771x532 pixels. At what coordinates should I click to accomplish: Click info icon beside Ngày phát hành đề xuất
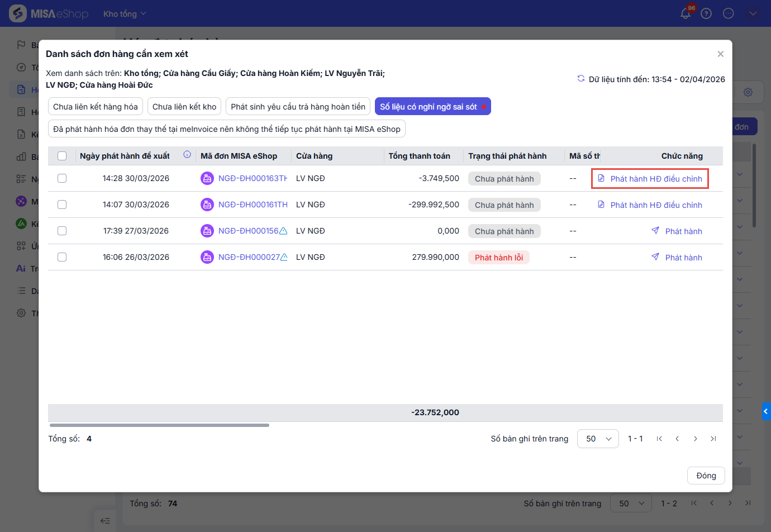pos(187,155)
